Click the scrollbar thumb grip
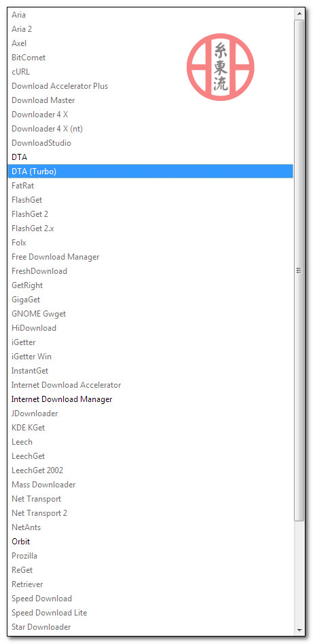 (299, 270)
